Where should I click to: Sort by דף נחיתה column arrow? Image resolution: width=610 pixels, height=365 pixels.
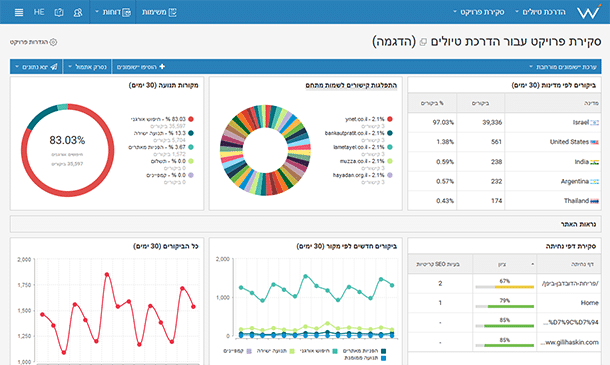533,264
